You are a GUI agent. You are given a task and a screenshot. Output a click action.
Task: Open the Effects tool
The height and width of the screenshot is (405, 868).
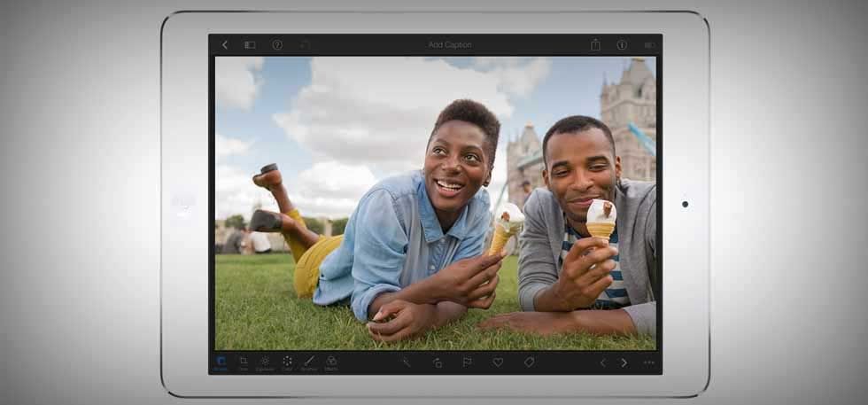331,362
